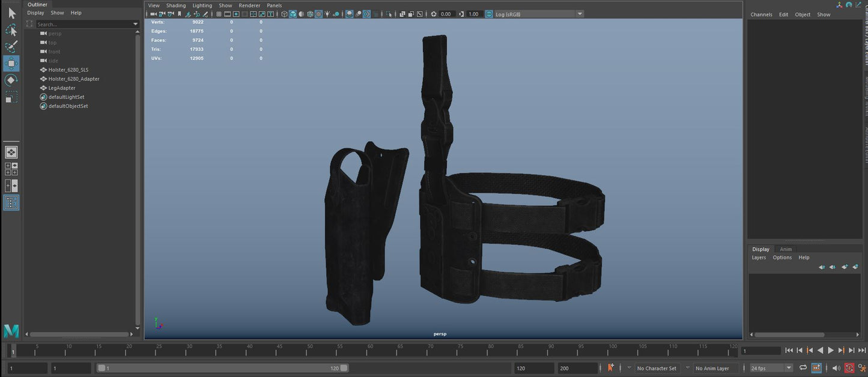
Task: Select the Lasso selection tool
Action: 11,29
